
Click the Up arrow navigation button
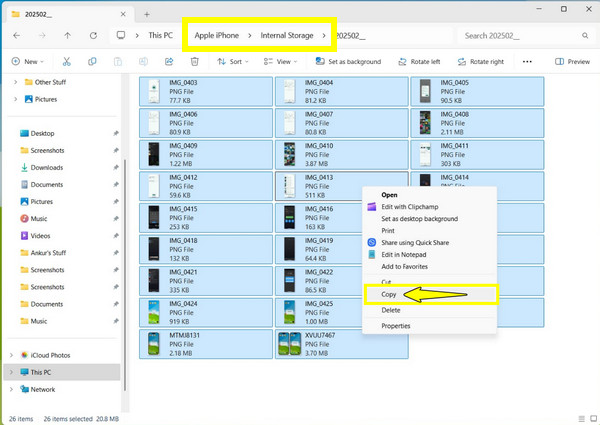pyautogui.click(x=67, y=36)
